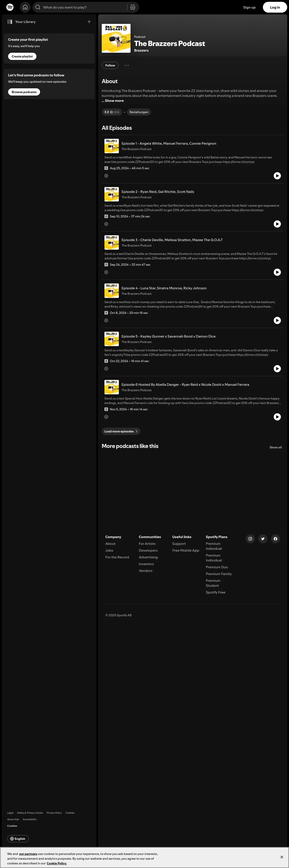
Task: Click Create playlist button
Action: pyautogui.click(x=22, y=56)
